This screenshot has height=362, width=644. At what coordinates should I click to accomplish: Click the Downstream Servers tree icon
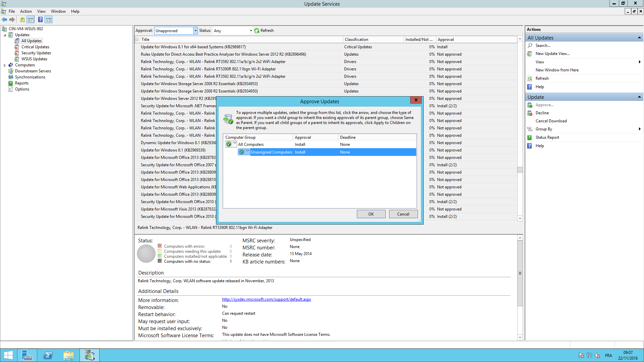tap(11, 71)
